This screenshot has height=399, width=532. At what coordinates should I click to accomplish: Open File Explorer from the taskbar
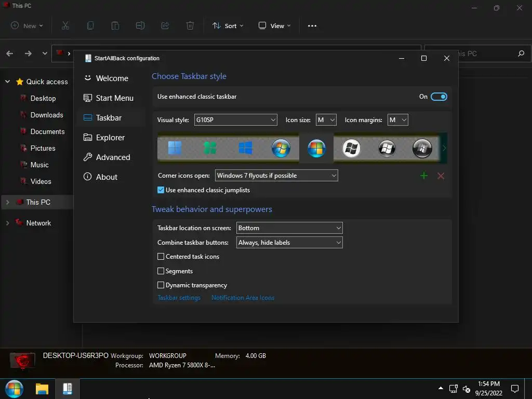click(42, 389)
